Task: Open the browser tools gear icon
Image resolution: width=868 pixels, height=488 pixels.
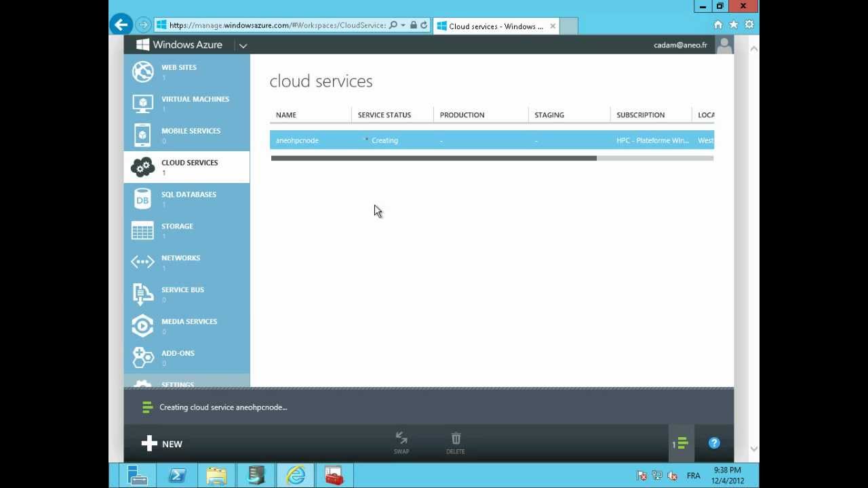Action: pos(749,24)
